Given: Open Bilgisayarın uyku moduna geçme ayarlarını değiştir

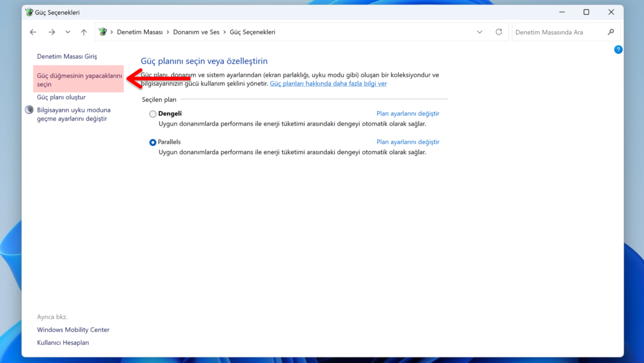Looking at the screenshot, I should pyautogui.click(x=73, y=115).
